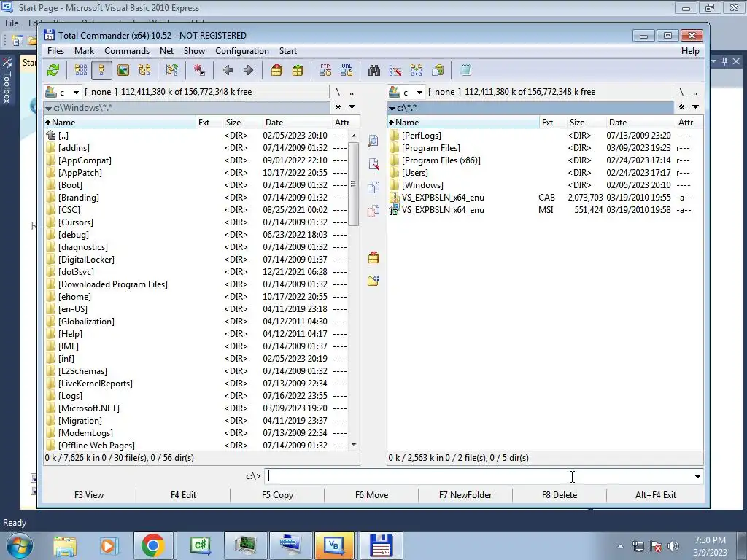747x560 pixels.
Task: Click the F6 Move button
Action: 371,495
